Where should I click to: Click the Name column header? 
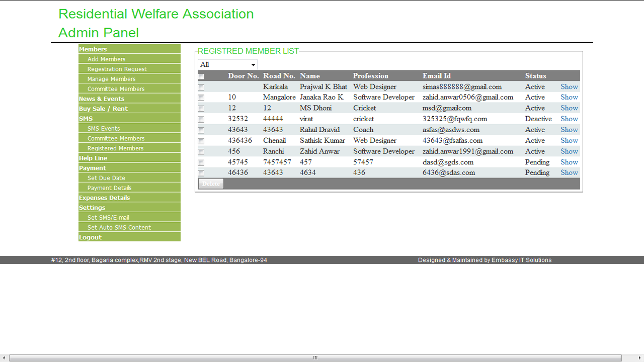tap(310, 76)
